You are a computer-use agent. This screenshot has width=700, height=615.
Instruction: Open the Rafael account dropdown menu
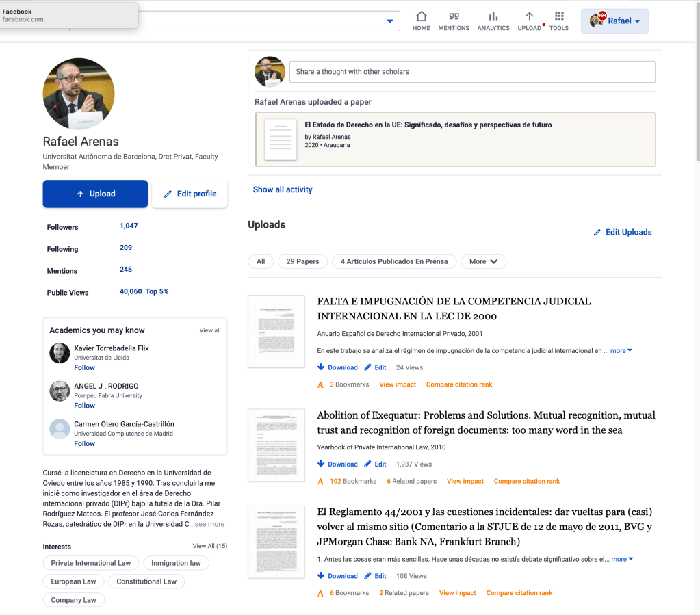point(614,21)
